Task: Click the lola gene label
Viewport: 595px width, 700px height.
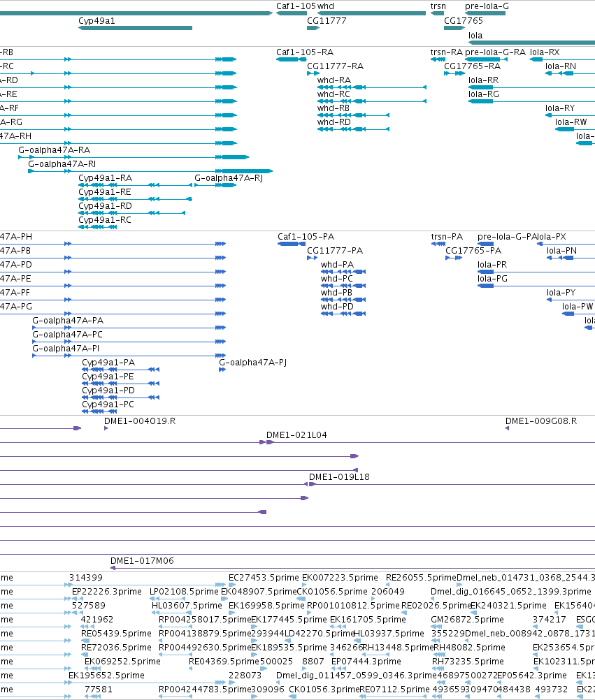Action: [475, 36]
